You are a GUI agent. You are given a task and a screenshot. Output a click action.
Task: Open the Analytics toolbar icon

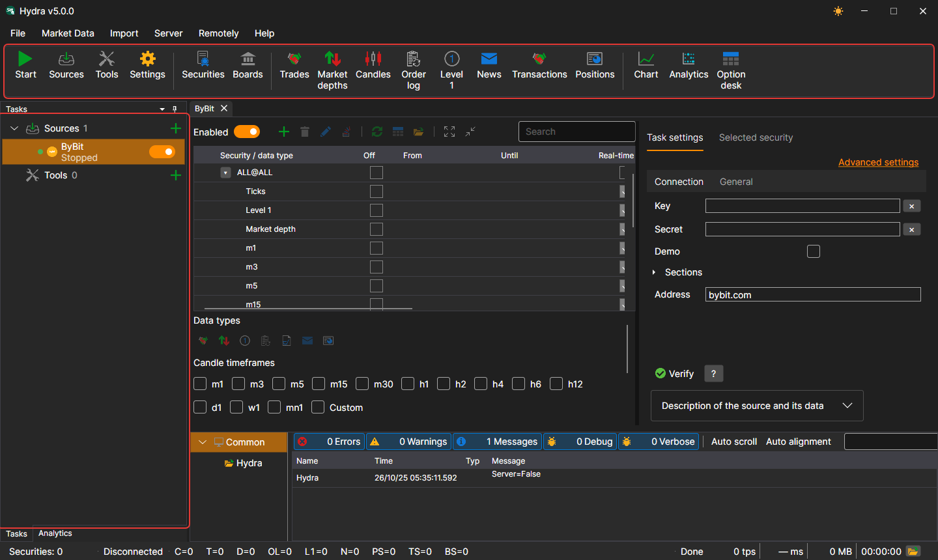coord(689,59)
